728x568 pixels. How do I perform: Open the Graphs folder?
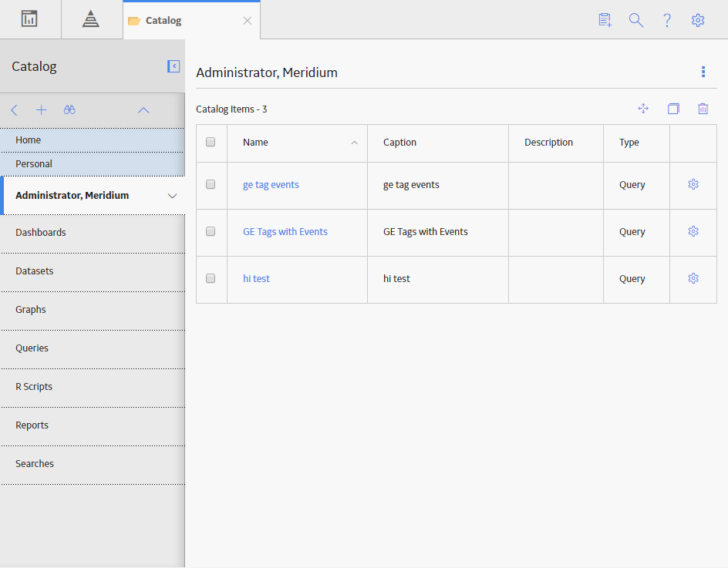pos(93,310)
